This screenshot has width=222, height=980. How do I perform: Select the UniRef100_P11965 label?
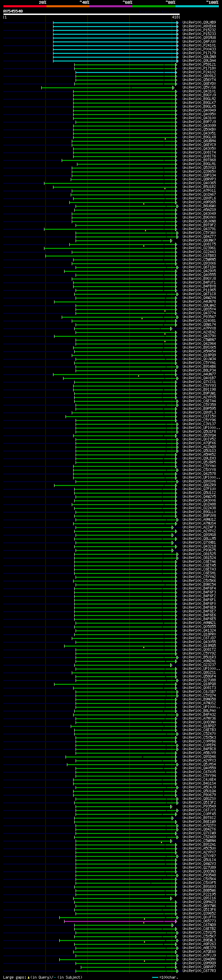click(x=199, y=290)
